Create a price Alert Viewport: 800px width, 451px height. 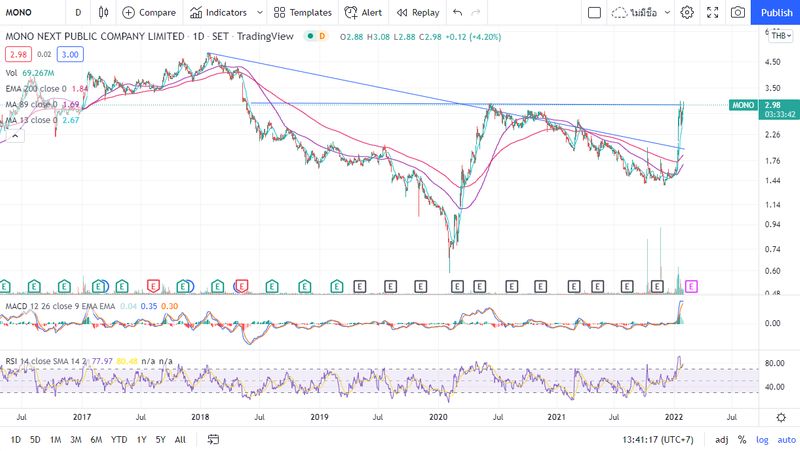point(363,12)
